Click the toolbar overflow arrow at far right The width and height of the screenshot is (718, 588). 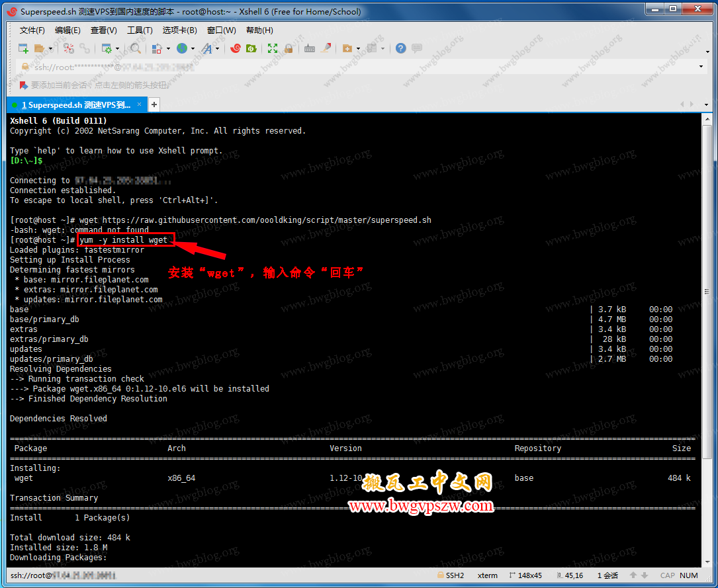pyautogui.click(x=708, y=52)
